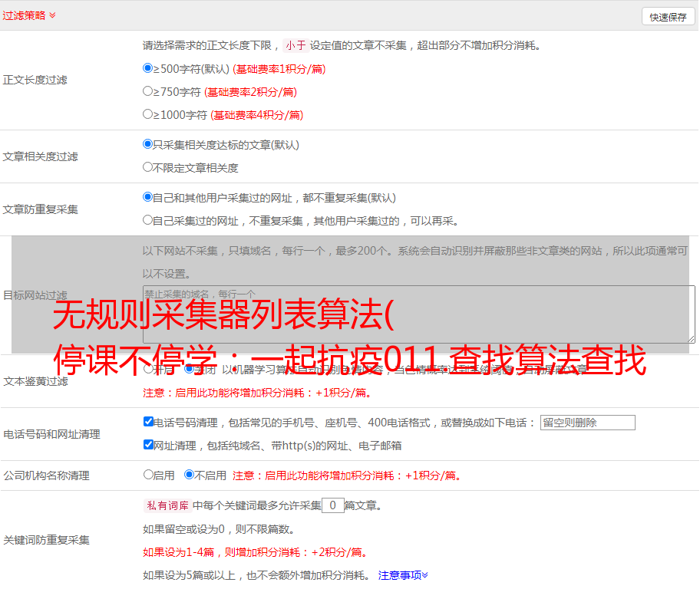
Task: Click 如果设为1-4篇 red warning text
Action: click(x=256, y=552)
